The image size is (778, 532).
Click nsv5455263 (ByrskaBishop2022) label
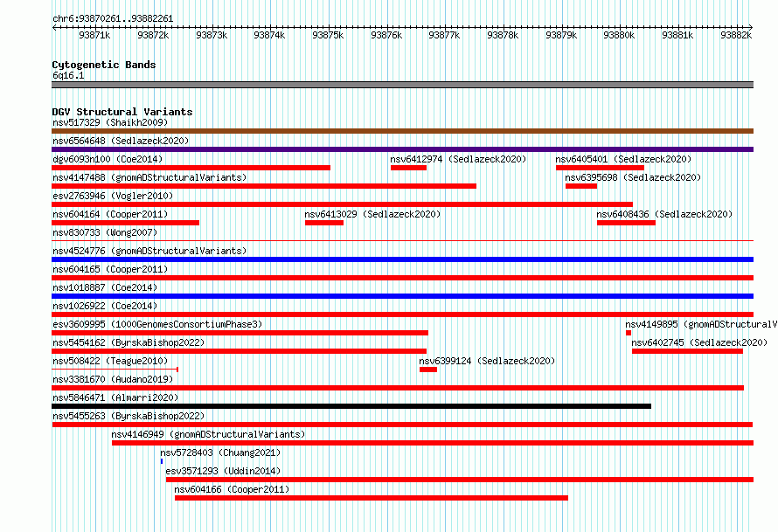(x=129, y=416)
